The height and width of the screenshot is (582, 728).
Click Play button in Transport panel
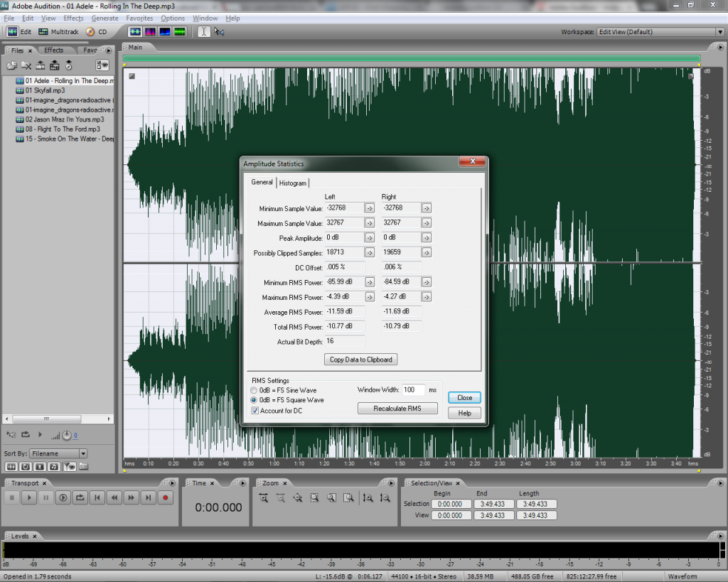click(28, 497)
